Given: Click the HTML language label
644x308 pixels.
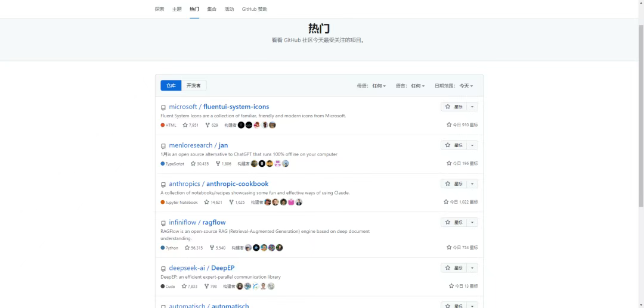Looking at the screenshot, I should (x=168, y=125).
